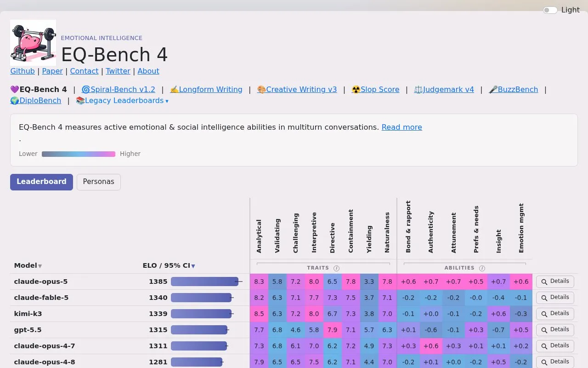Open the Judgemark v4 link
The width and height of the screenshot is (588, 368).
tap(444, 90)
